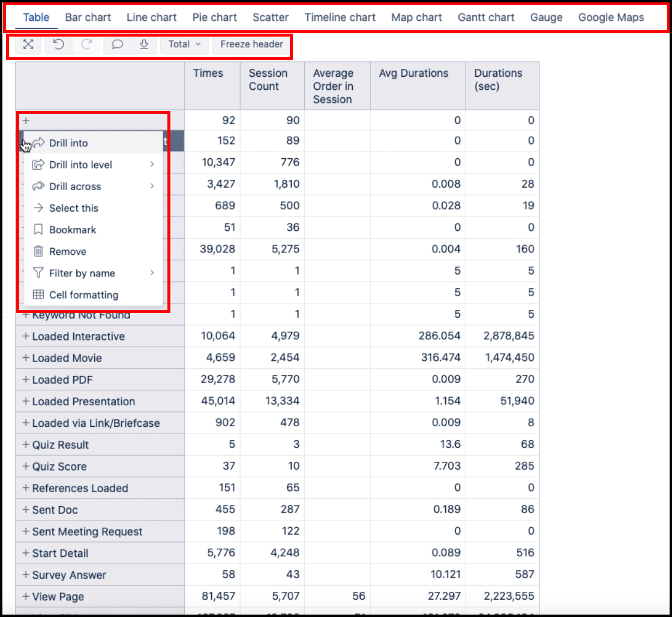The height and width of the screenshot is (617, 672).
Task: Switch to the Bar chart tab
Action: [88, 17]
